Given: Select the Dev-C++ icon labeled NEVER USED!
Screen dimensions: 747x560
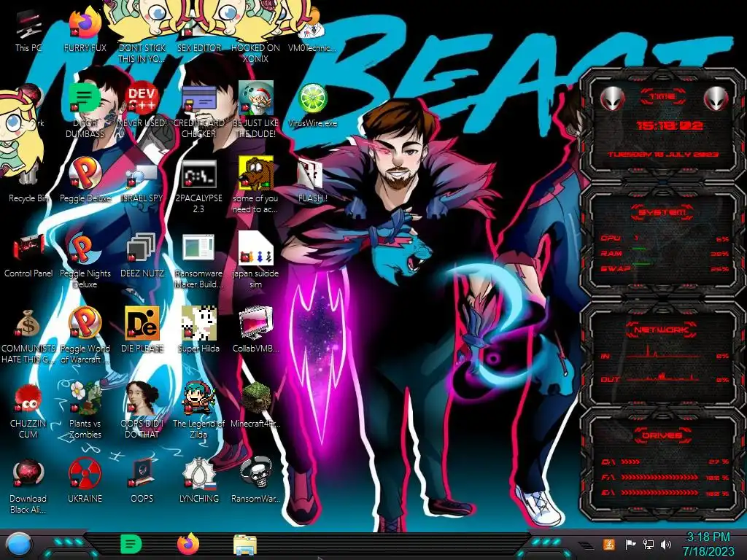Looking at the screenshot, I should click(x=142, y=106).
